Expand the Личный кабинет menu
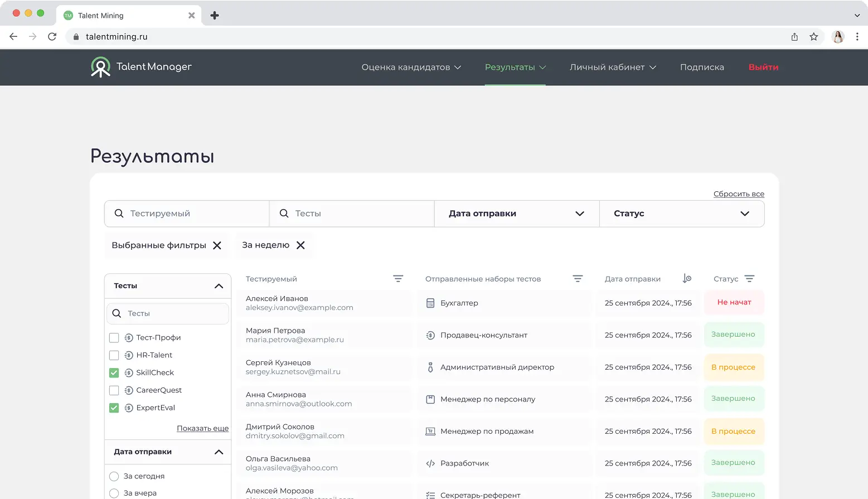This screenshot has height=499, width=868. pos(613,67)
